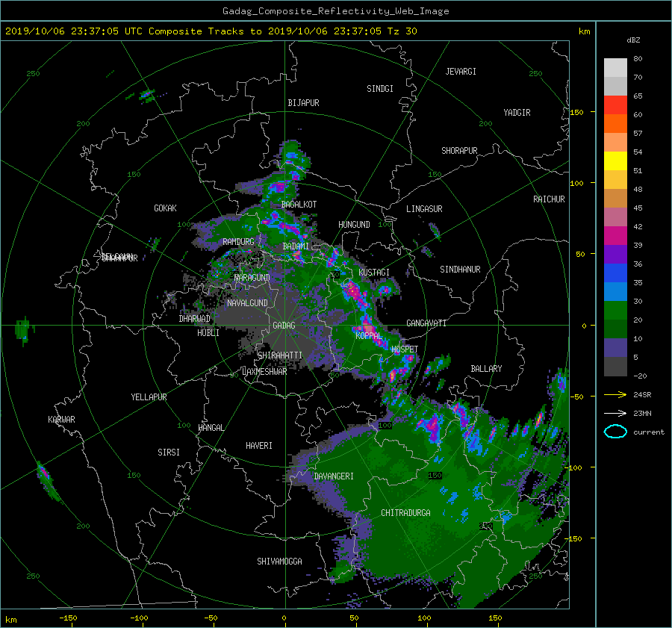The width and height of the screenshot is (672, 628).
Task: Click the dBZ legend heading
Action: click(x=633, y=40)
